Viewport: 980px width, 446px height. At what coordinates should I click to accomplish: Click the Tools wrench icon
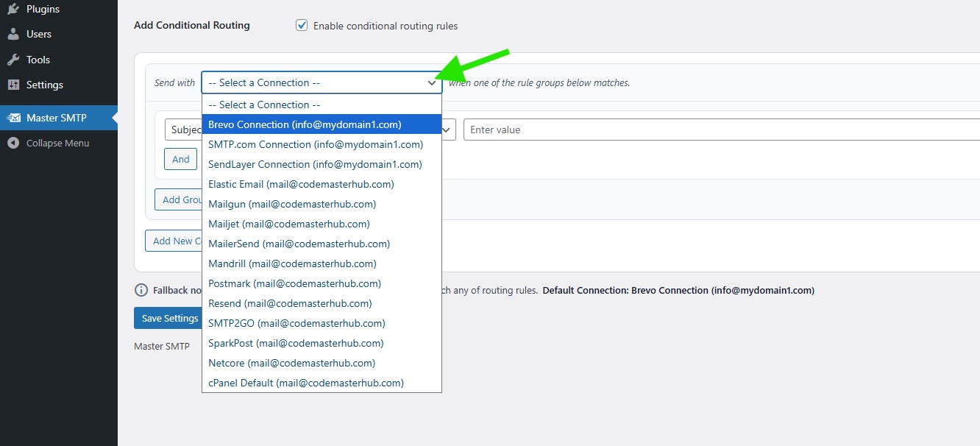click(13, 60)
